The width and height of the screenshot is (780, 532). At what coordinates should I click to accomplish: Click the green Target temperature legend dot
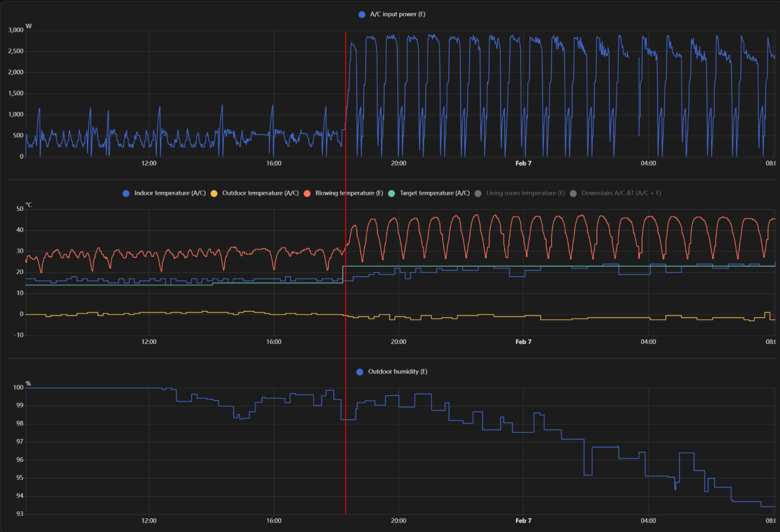coord(392,193)
